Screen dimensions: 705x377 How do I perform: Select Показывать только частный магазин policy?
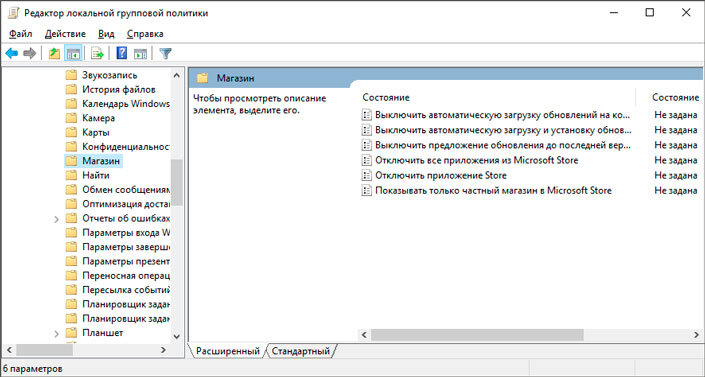tap(493, 191)
